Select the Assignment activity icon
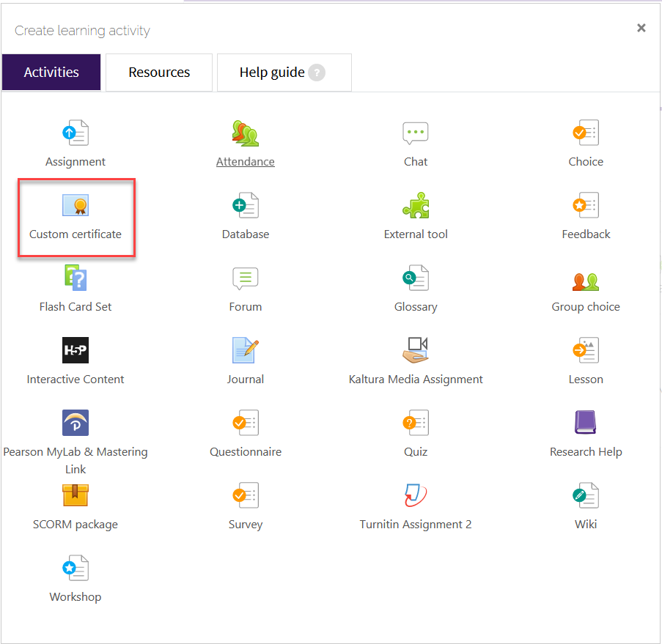The width and height of the screenshot is (662, 644). tap(76, 133)
